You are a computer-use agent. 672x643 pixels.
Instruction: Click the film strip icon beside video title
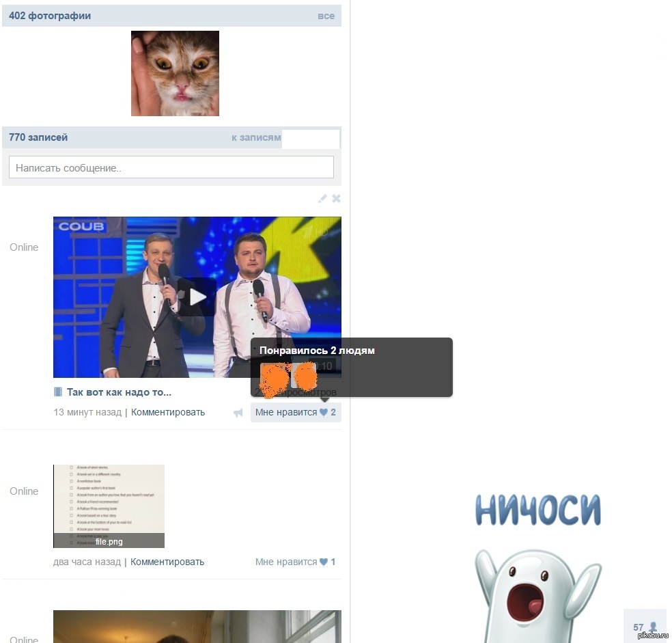point(58,392)
